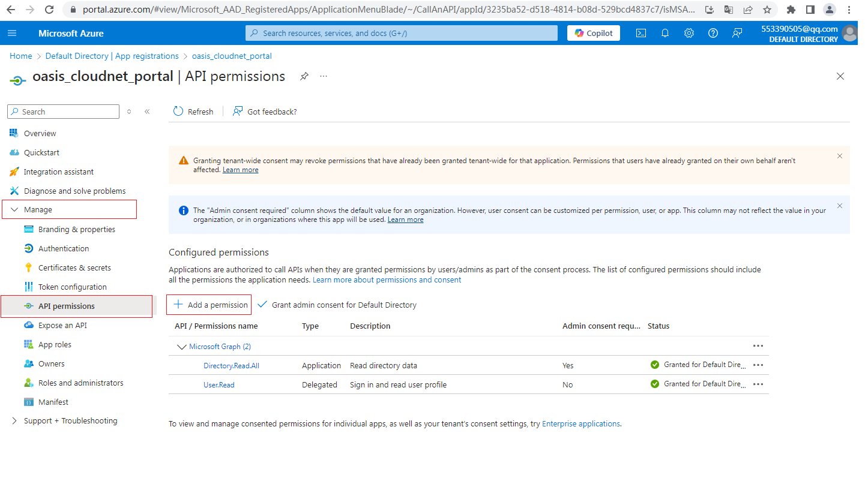Open the Copilot button
This screenshot has height=490, width=868.
click(594, 33)
